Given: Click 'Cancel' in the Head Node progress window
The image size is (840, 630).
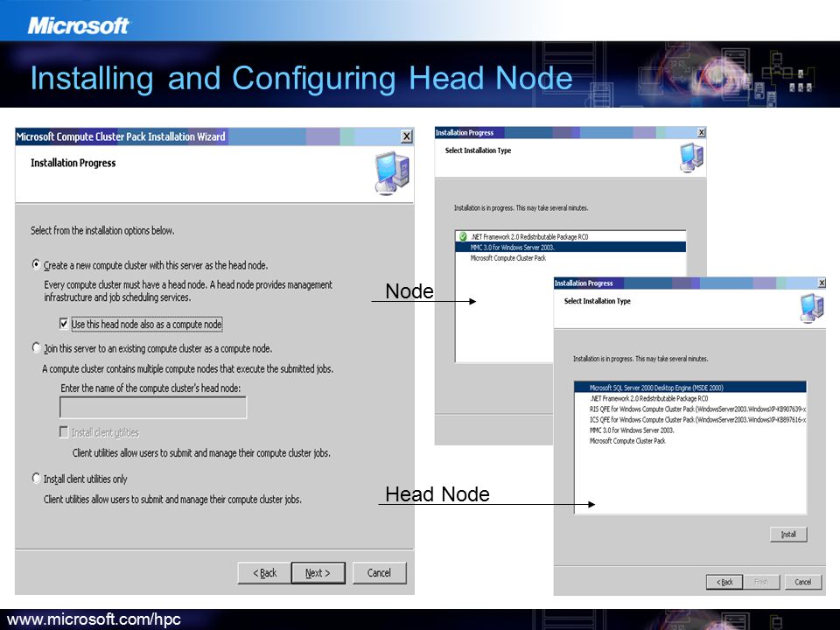Looking at the screenshot, I should click(803, 582).
